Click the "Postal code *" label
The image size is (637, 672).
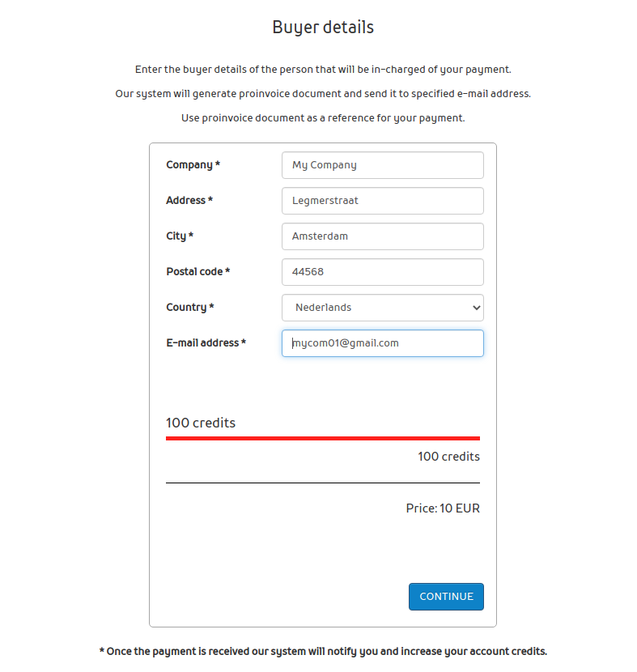tap(197, 272)
